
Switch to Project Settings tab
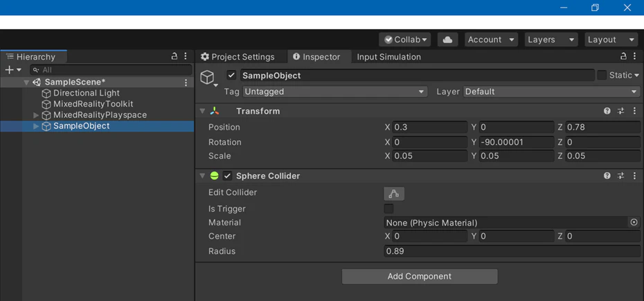[x=238, y=57]
